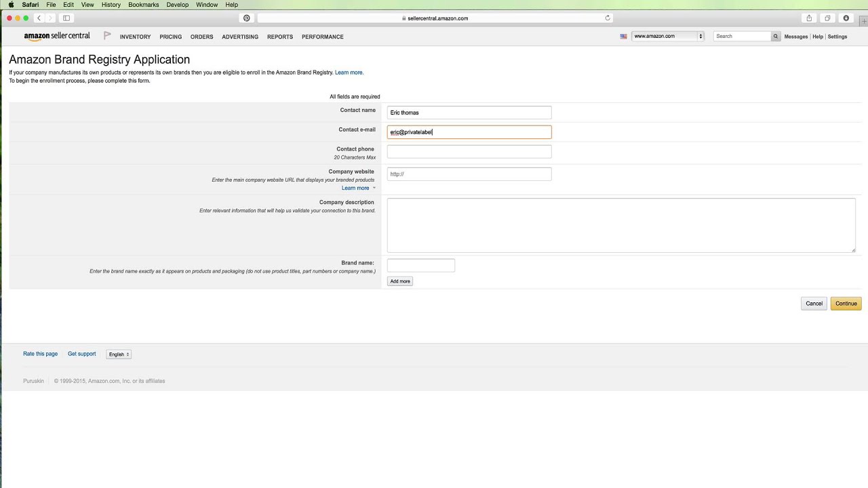Screen dimensions: 868x488
Task: Click the US flag marketplace icon
Action: (623, 37)
